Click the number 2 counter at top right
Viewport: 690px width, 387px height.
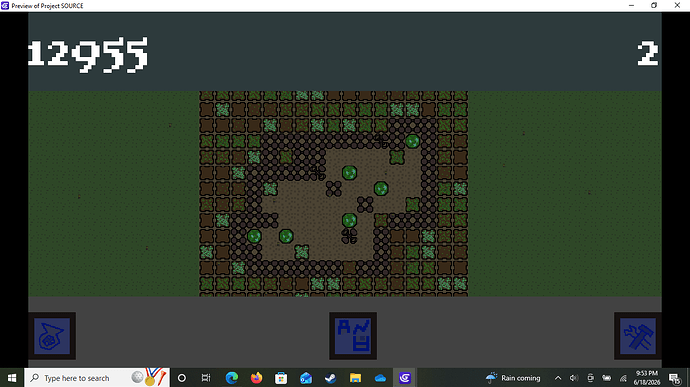pyautogui.click(x=647, y=54)
